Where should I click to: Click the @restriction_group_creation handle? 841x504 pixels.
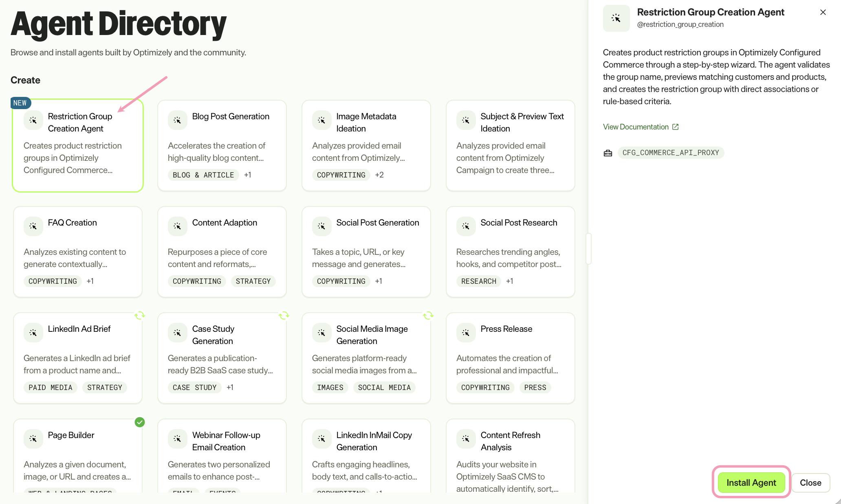click(680, 24)
